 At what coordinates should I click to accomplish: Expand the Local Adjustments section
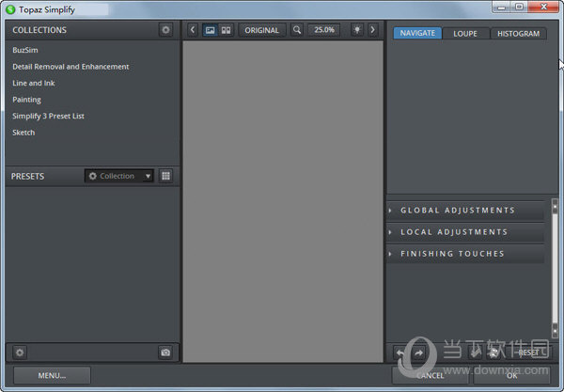[465, 232]
